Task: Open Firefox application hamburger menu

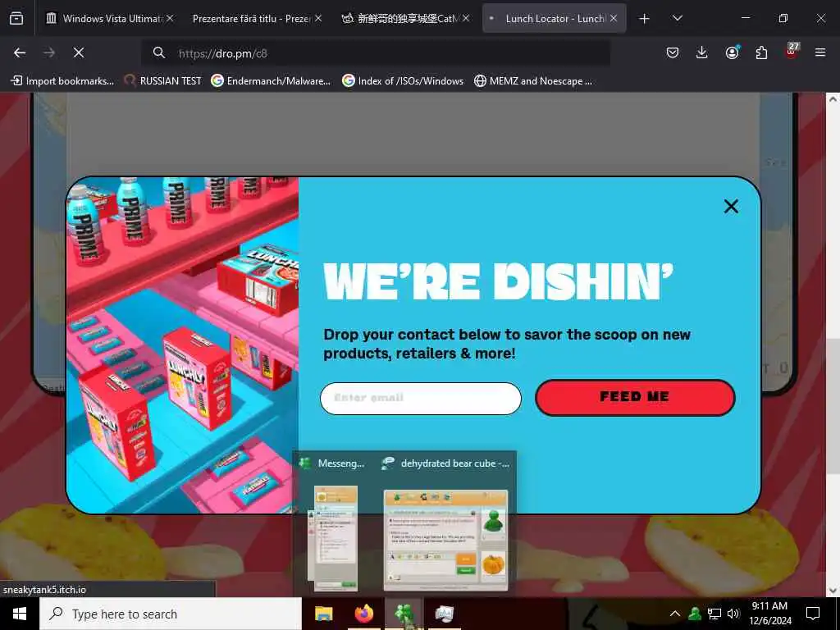Action: (820, 52)
